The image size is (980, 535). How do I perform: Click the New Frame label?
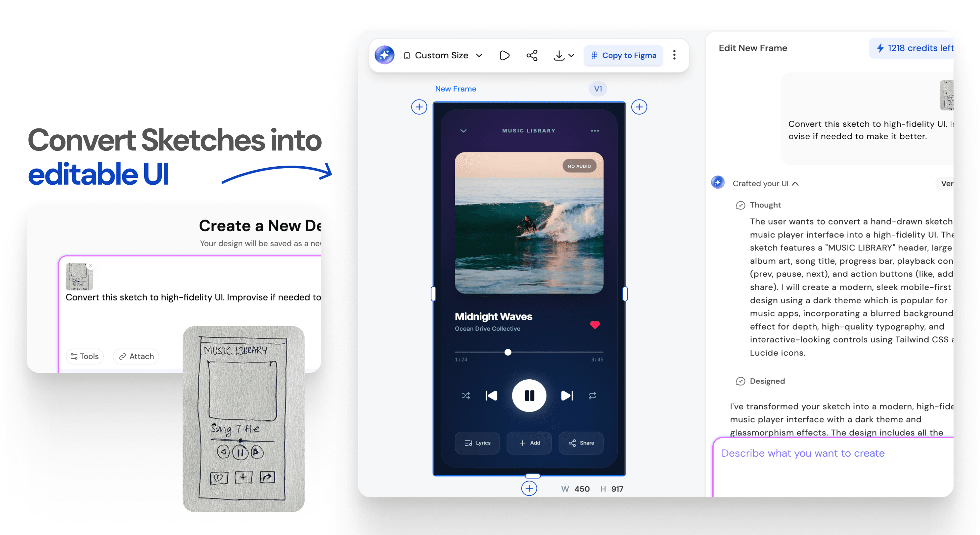[x=455, y=89]
